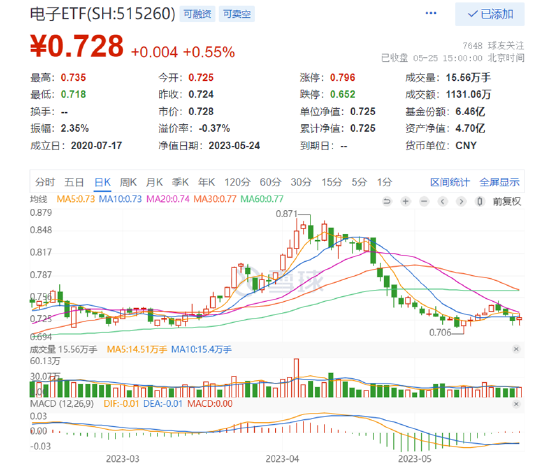The image size is (550, 470).
Task: Switch to the 120分 interval tab
Action: pyautogui.click(x=237, y=182)
